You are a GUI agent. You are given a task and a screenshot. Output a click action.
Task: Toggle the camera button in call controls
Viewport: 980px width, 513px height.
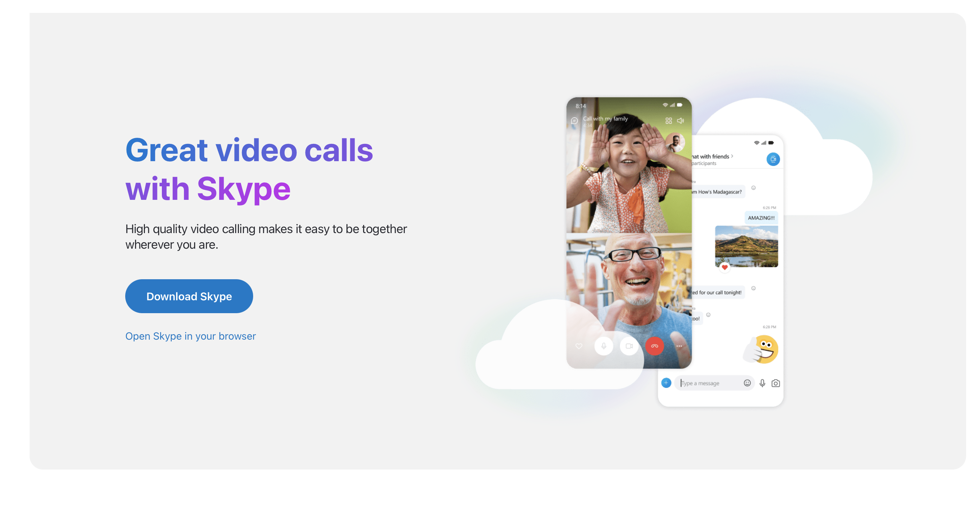point(629,346)
